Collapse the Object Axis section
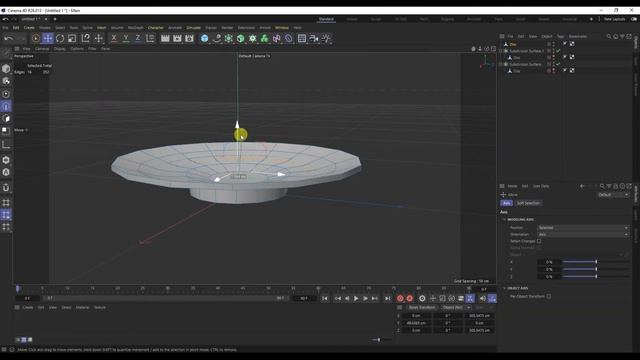The image size is (640, 360). 504,288
